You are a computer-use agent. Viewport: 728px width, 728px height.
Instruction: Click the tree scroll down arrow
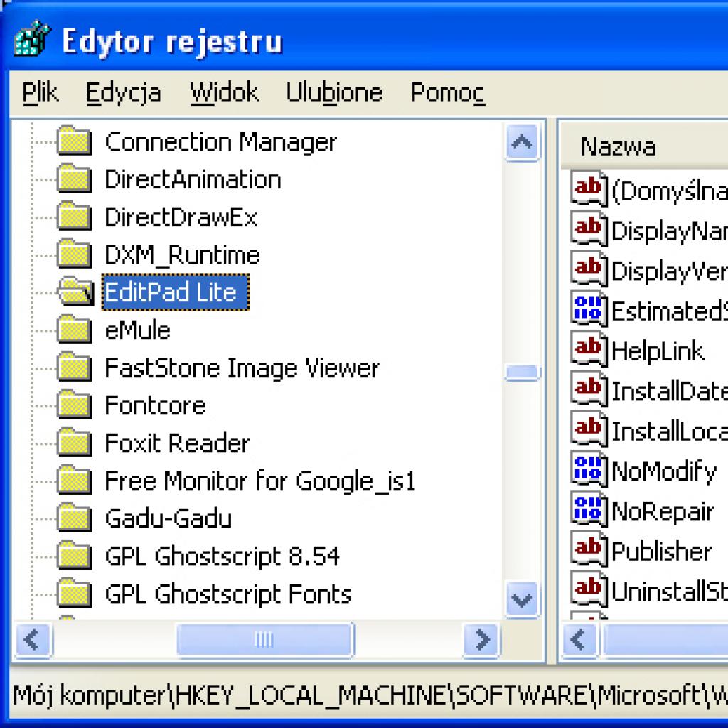pos(523,600)
